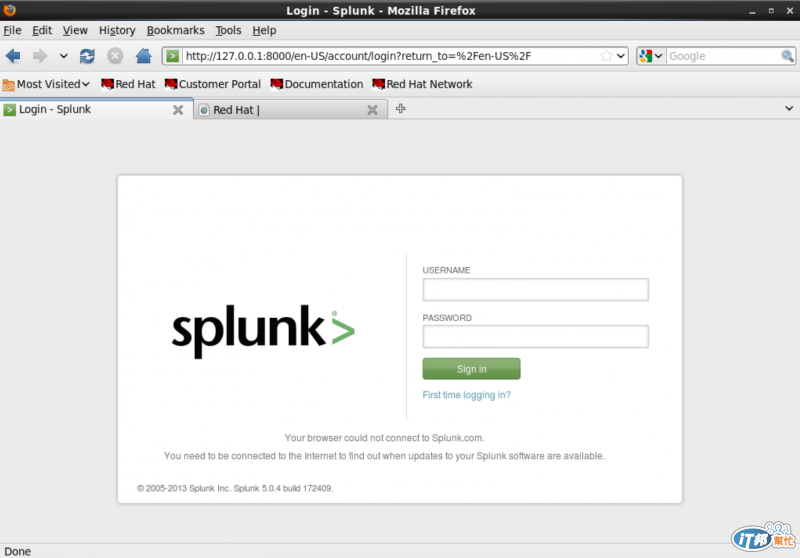Click the 'Your browser could not connect' message
The image size is (800, 558).
[384, 438]
